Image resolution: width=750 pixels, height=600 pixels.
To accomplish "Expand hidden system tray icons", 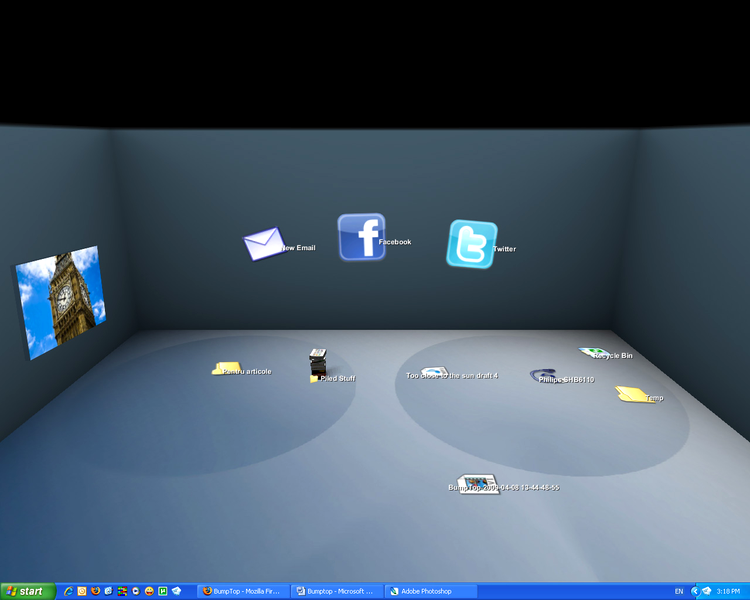I will tap(695, 591).
